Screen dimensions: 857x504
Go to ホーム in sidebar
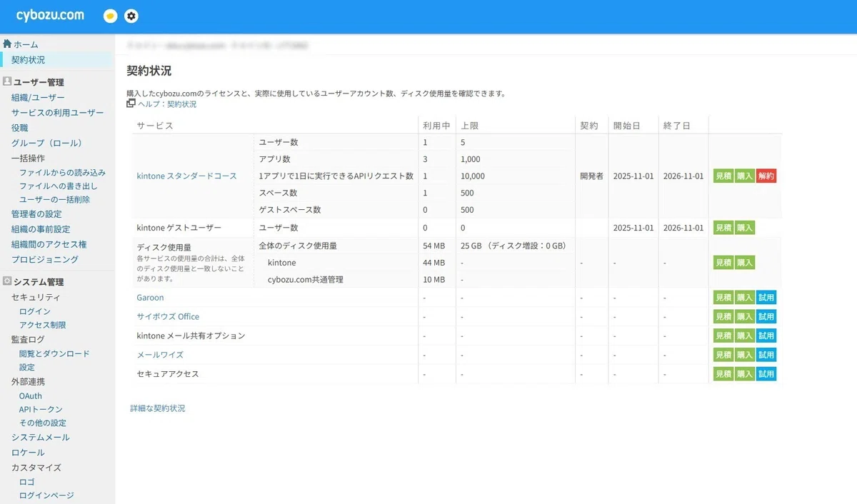tap(26, 44)
